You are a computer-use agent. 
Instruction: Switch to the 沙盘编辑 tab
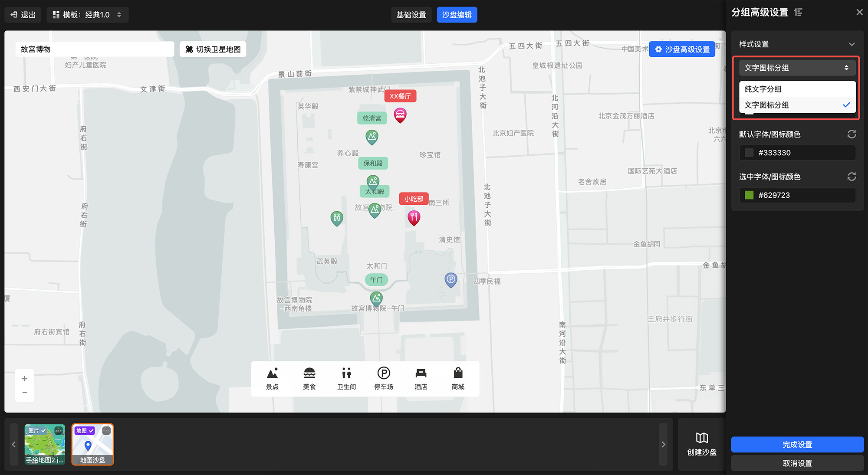point(457,15)
